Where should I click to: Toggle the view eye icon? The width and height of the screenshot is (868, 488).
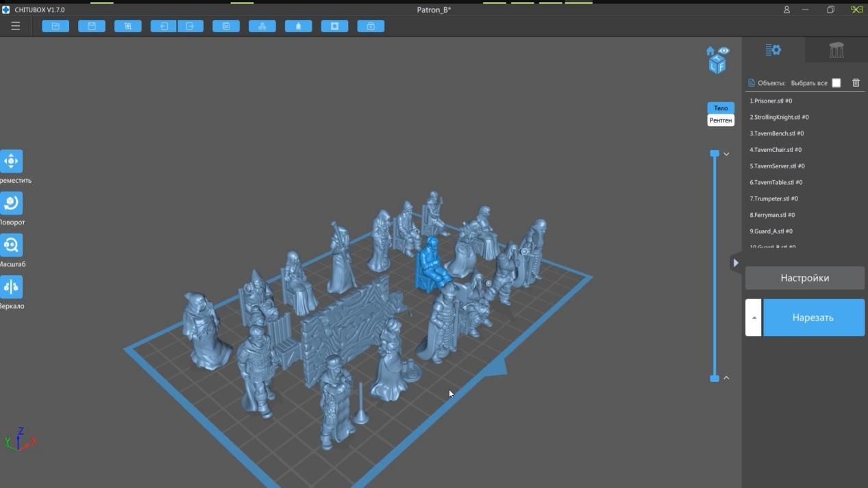[x=724, y=51]
